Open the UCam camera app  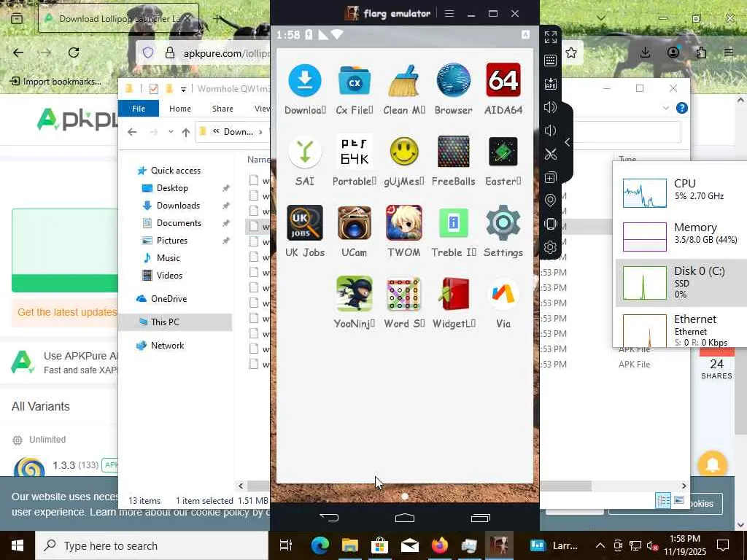(355, 223)
